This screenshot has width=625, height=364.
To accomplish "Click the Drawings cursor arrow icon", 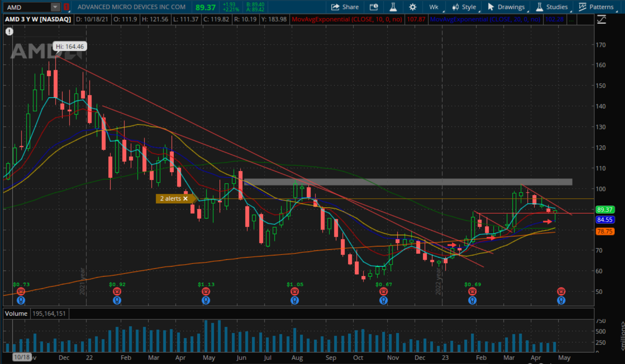I will (491, 7).
